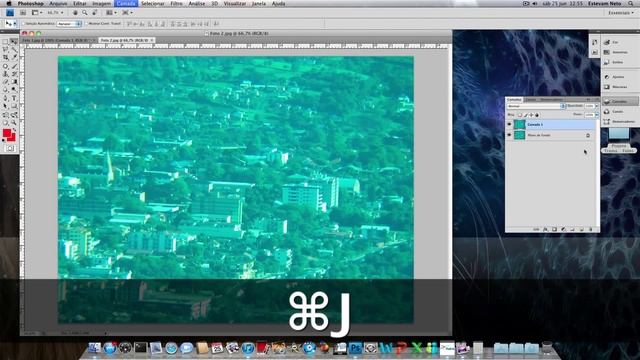Screen dimensions: 640x360
Task: Click the delete layer trash icon
Action: (x=591, y=229)
